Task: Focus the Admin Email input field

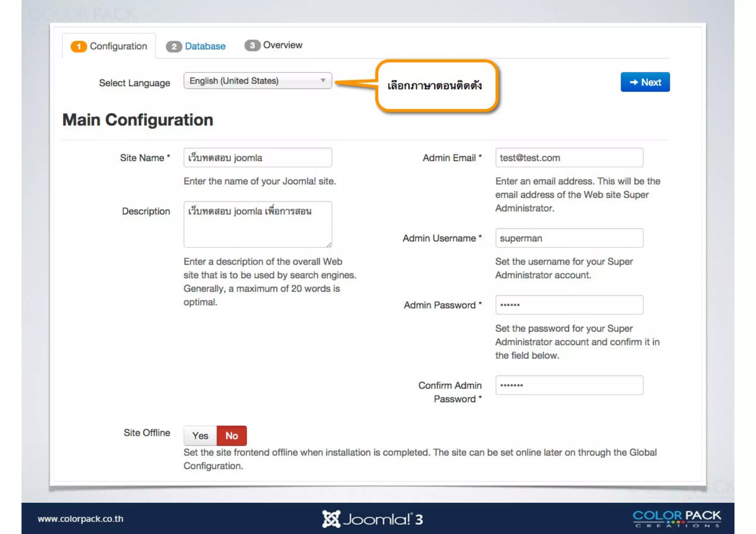Action: click(x=569, y=158)
